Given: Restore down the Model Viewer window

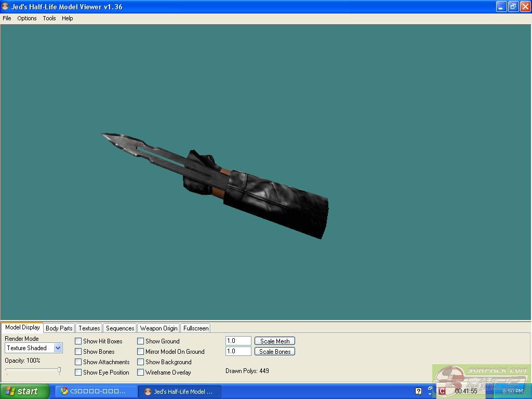Looking at the screenshot, I should click(x=513, y=6).
